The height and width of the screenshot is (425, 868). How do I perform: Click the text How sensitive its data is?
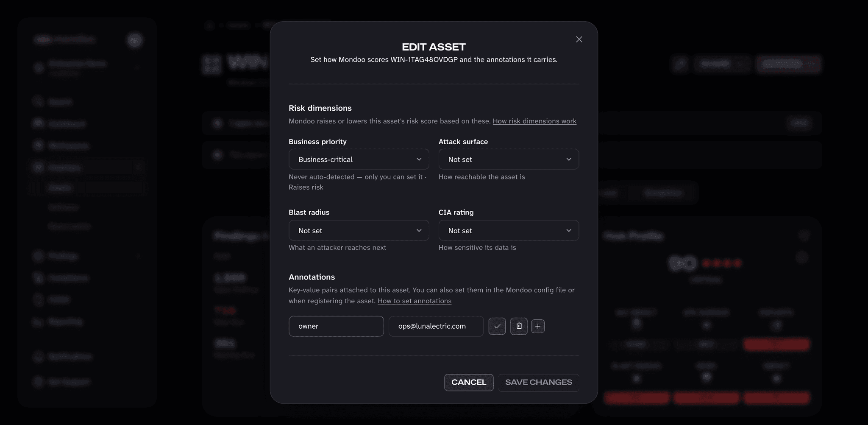[x=477, y=248]
